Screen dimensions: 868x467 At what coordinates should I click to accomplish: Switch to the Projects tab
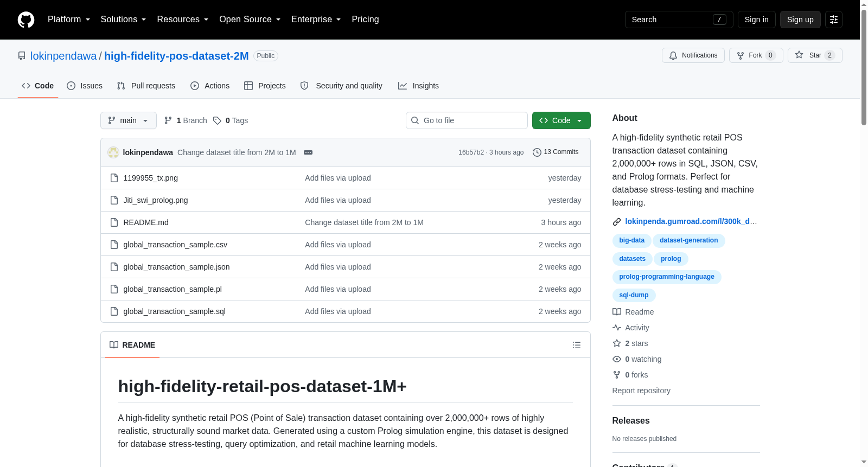pos(265,86)
